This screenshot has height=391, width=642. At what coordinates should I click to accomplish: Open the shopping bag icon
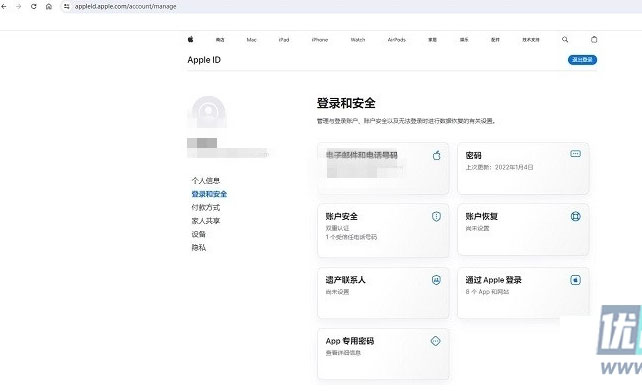pos(594,39)
